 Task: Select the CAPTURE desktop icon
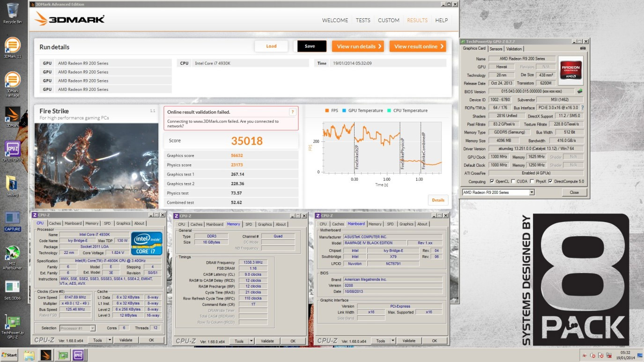click(12, 222)
